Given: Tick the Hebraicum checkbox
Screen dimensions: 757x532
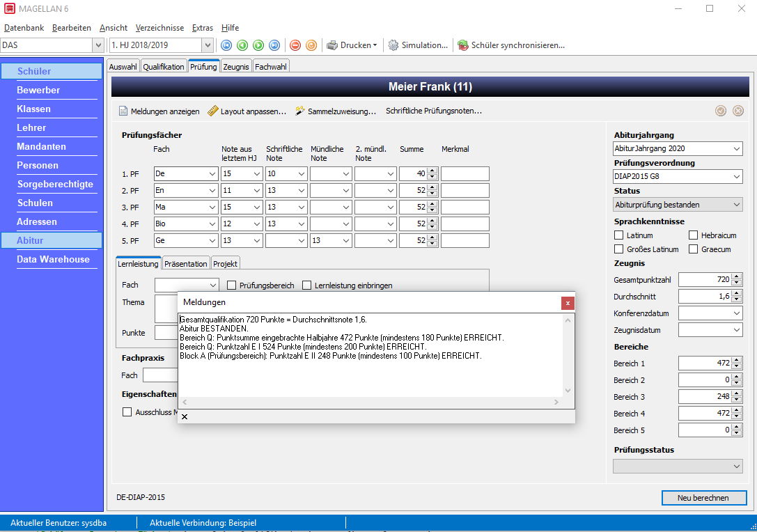Looking at the screenshot, I should [x=693, y=235].
